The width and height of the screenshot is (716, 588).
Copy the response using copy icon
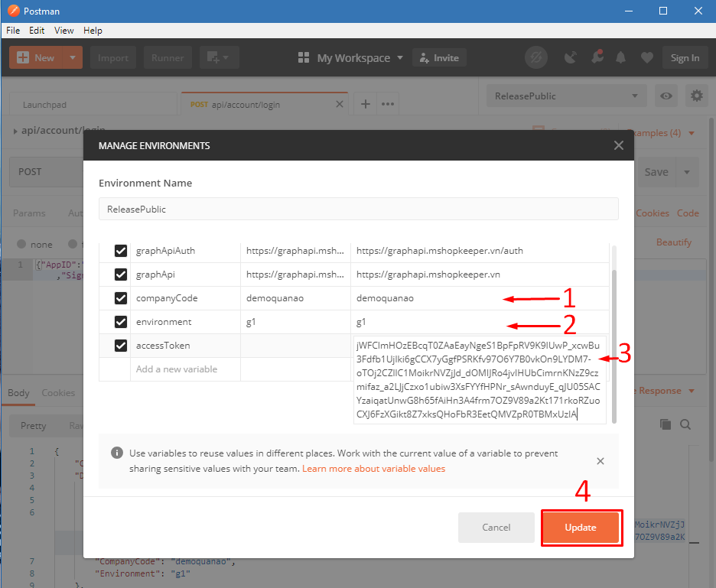click(x=665, y=424)
